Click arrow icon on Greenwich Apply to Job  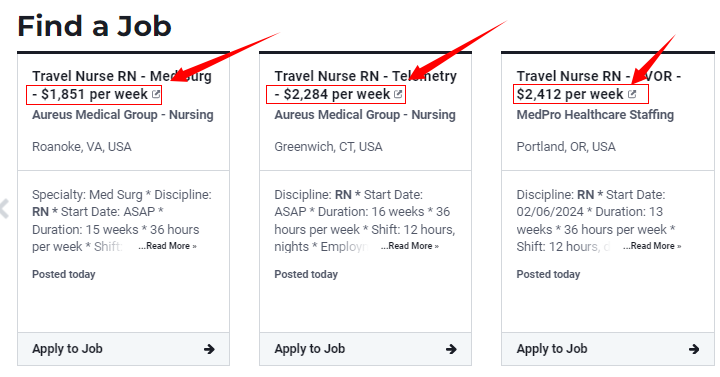click(451, 349)
